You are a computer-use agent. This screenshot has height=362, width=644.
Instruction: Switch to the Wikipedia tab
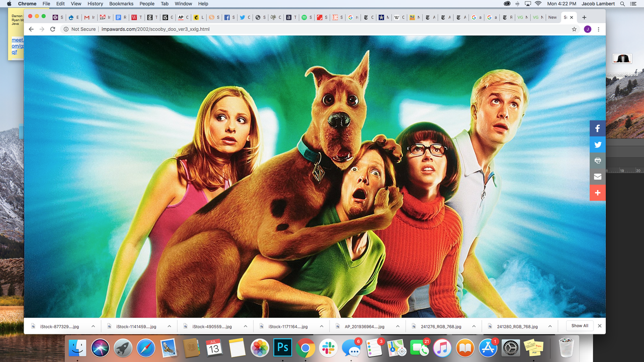[399, 17]
